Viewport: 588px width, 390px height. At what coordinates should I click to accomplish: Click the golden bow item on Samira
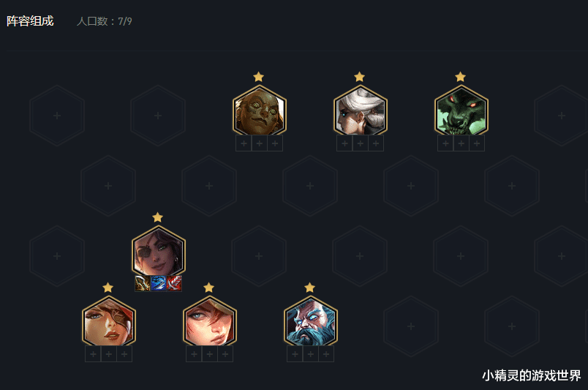[x=143, y=283]
